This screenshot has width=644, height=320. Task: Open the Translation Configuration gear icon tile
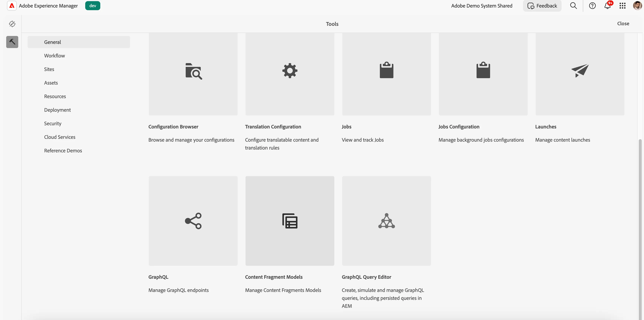click(x=290, y=74)
